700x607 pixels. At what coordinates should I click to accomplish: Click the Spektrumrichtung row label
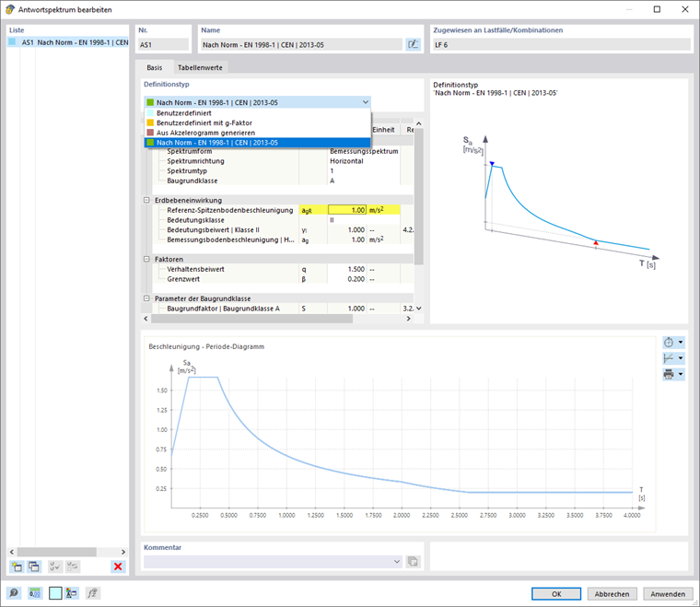click(195, 161)
